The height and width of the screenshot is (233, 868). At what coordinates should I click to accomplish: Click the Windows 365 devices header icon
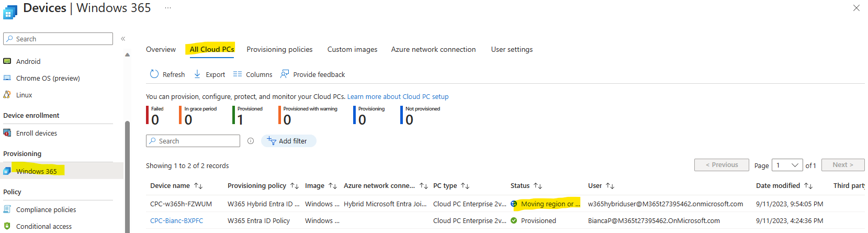pos(10,12)
